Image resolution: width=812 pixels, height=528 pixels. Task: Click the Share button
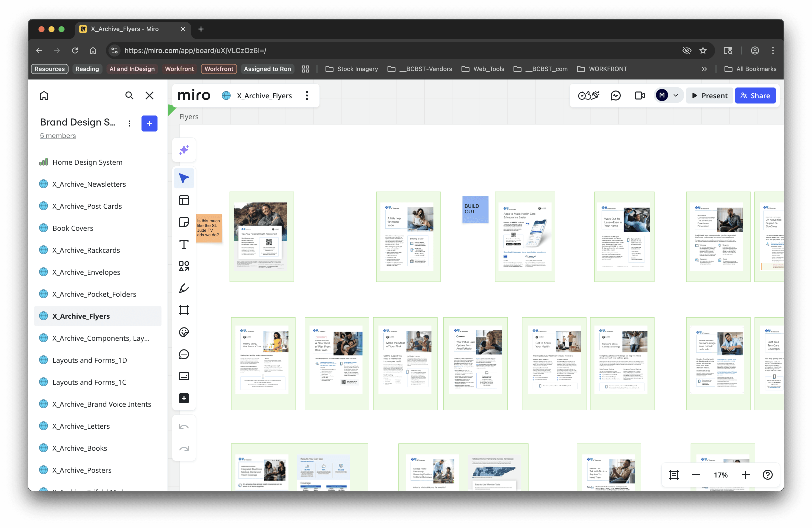pyautogui.click(x=755, y=95)
